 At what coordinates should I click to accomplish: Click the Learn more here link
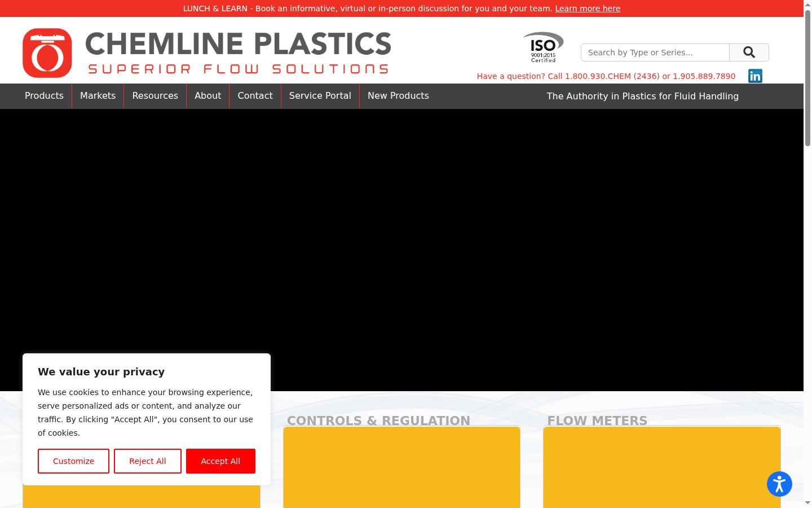coord(588,8)
